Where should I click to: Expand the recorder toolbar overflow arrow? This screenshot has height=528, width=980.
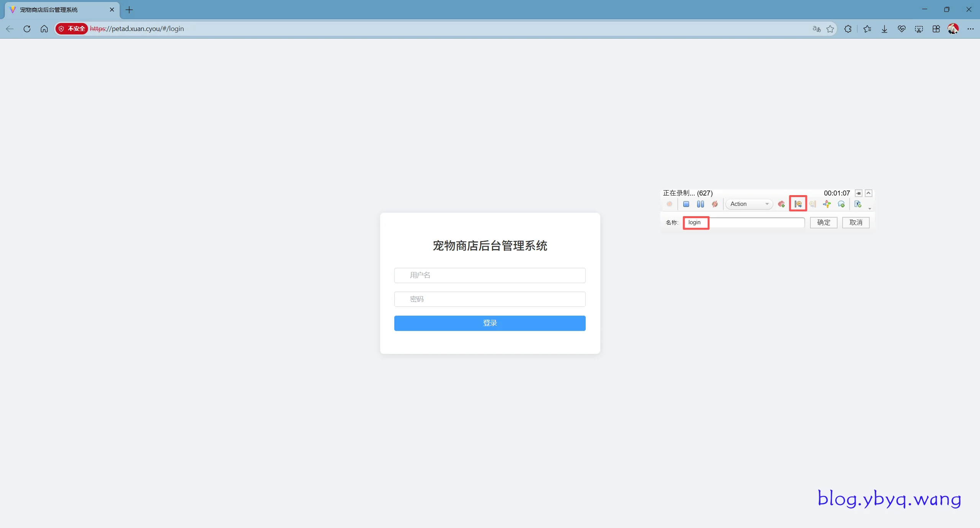(870, 209)
